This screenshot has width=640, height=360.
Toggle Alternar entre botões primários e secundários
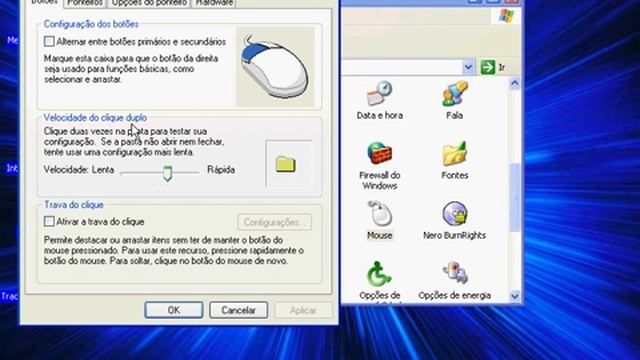point(49,42)
